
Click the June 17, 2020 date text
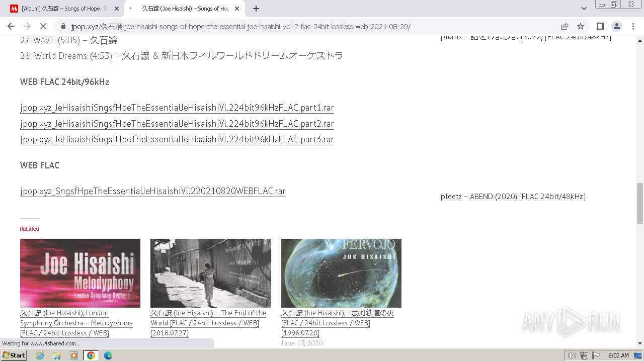pyautogui.click(x=302, y=343)
